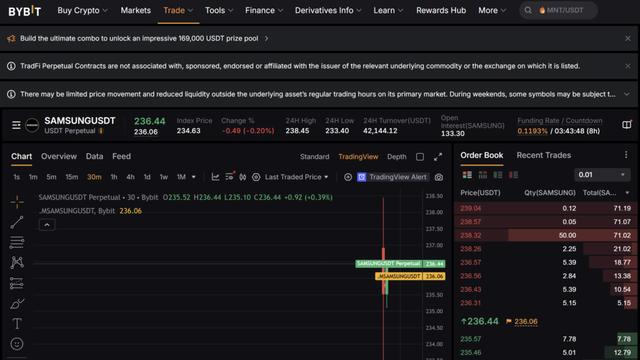Click the Bybit logo

pos(24,11)
